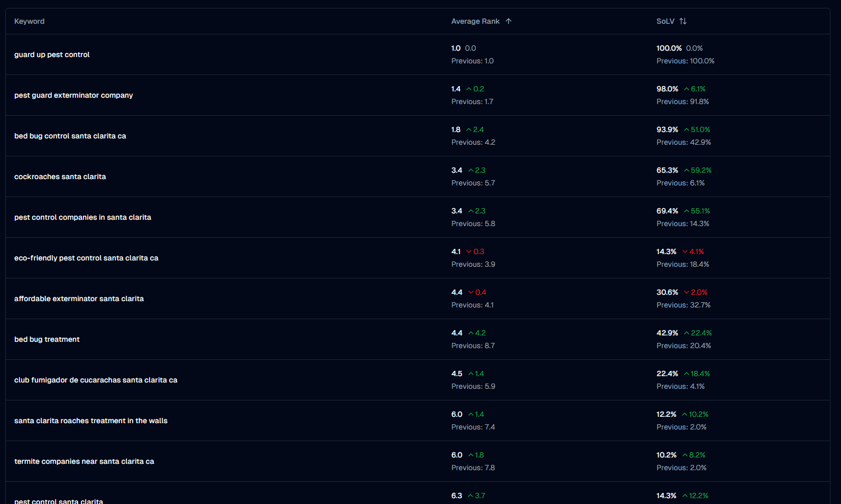Click the SoLV sort arrows icon

coord(683,21)
